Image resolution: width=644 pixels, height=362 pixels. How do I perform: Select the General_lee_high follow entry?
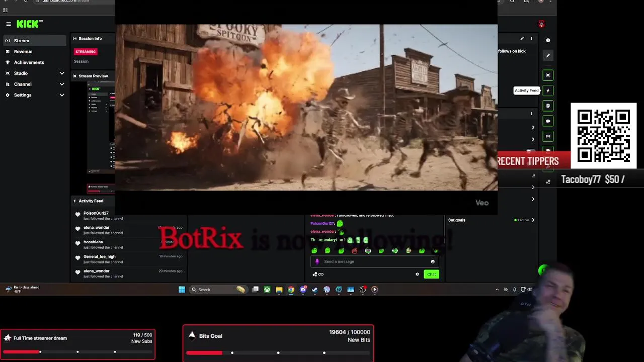point(128,259)
